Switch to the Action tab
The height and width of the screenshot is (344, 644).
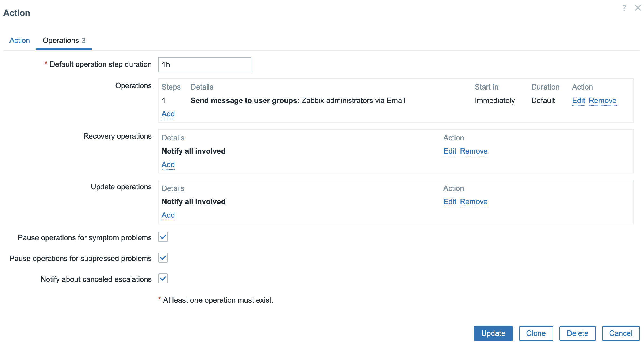click(x=19, y=41)
